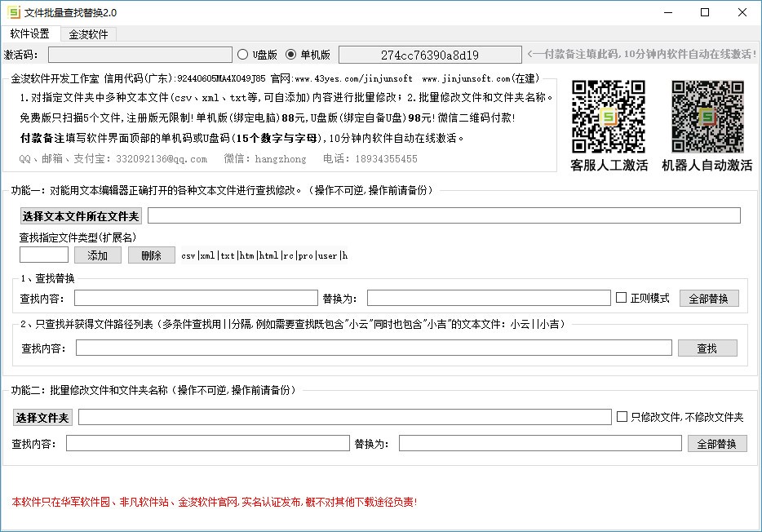Screen dimensions: 762x532
Task: Click the text file folder path field
Action: [x=444, y=215]
